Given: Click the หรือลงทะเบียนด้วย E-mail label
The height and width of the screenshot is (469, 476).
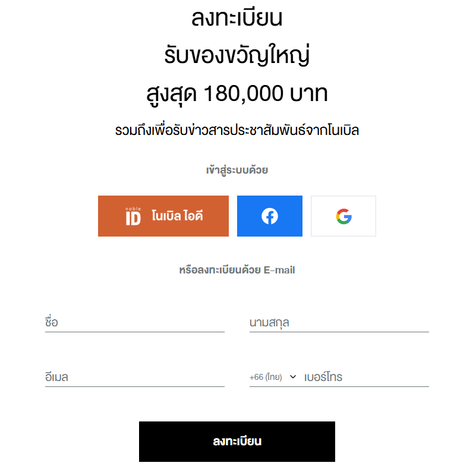Looking at the screenshot, I should tap(237, 270).
